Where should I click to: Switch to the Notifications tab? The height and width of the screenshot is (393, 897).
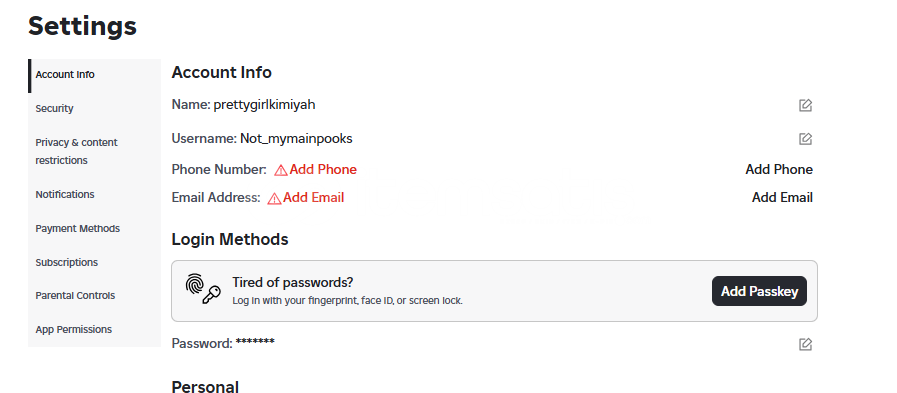65,194
